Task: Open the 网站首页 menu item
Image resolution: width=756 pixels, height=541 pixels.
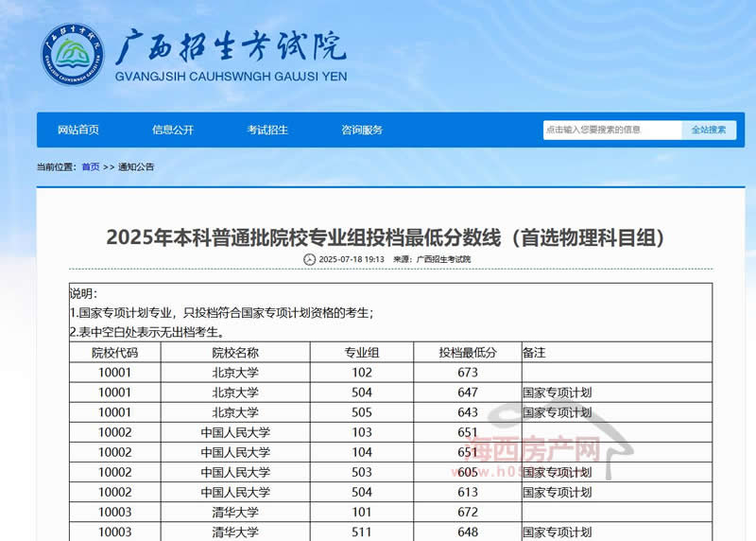Action: point(78,130)
